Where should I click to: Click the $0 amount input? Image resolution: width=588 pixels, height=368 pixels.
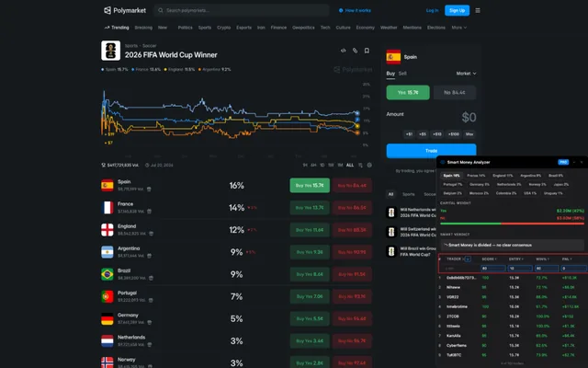click(x=469, y=117)
